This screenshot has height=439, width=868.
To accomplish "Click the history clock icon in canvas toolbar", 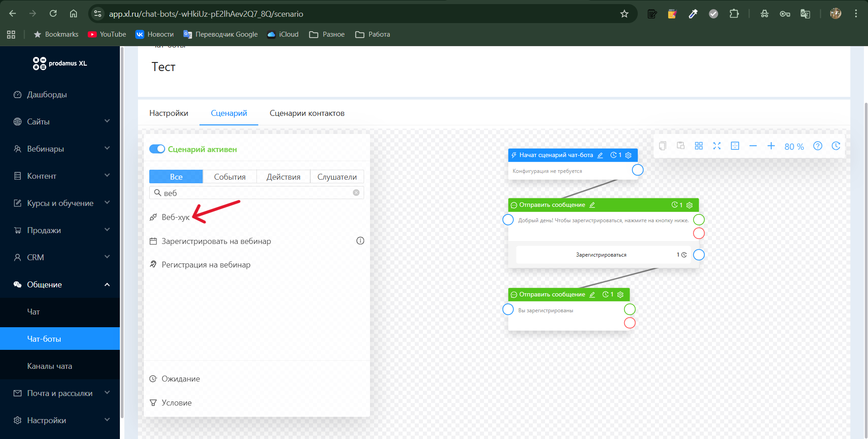I will tap(835, 146).
